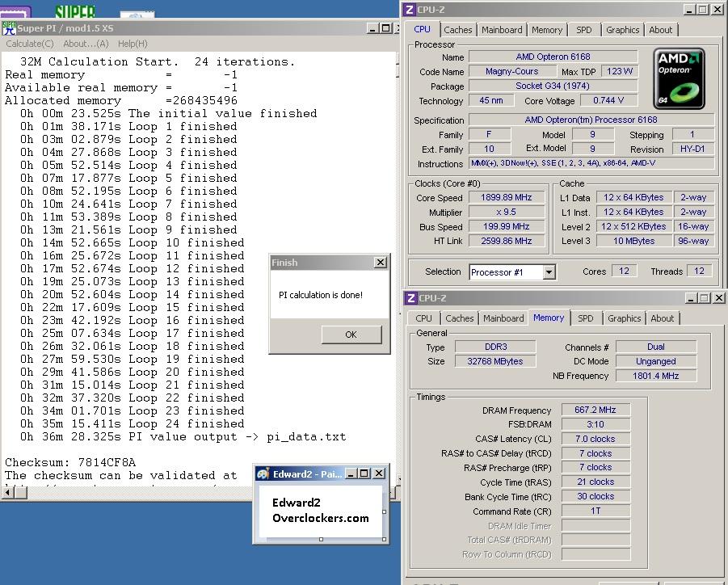
Task: Click the left arrow of Super PI horizontal scrollbar
Action: [x=7, y=493]
